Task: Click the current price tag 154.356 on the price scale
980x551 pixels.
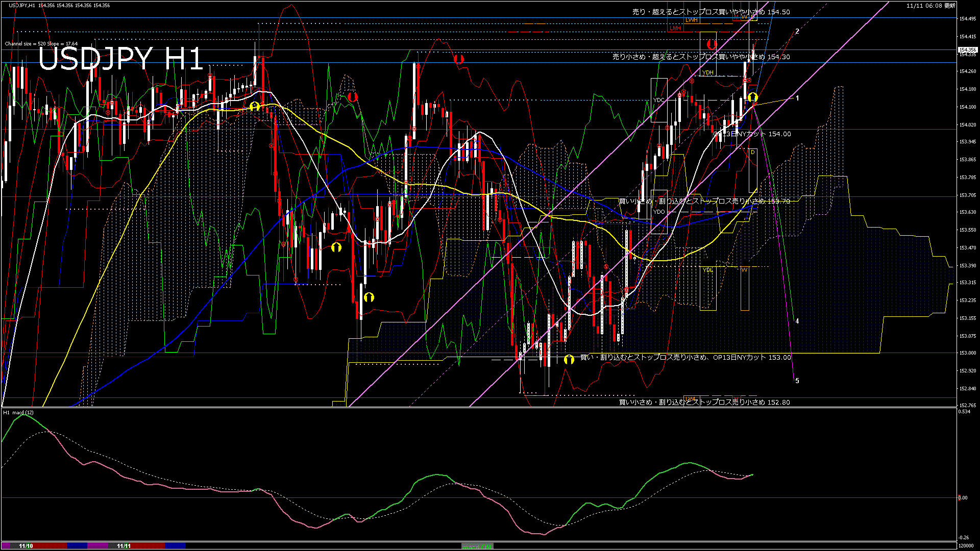Action: (967, 50)
